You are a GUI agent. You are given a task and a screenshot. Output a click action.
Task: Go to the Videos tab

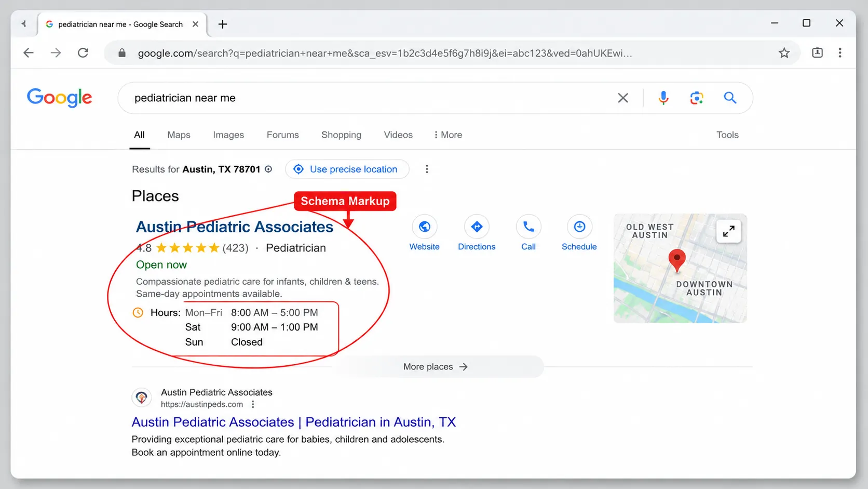(x=398, y=135)
